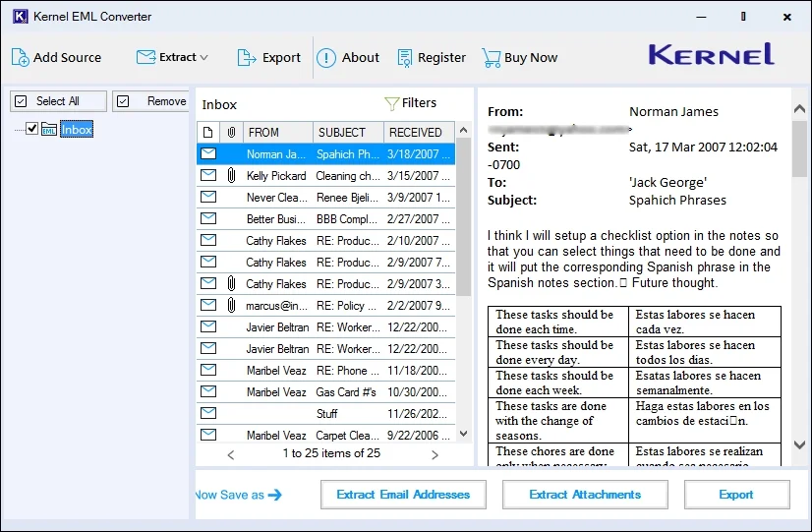Click the item type column header icon

pyautogui.click(x=207, y=132)
